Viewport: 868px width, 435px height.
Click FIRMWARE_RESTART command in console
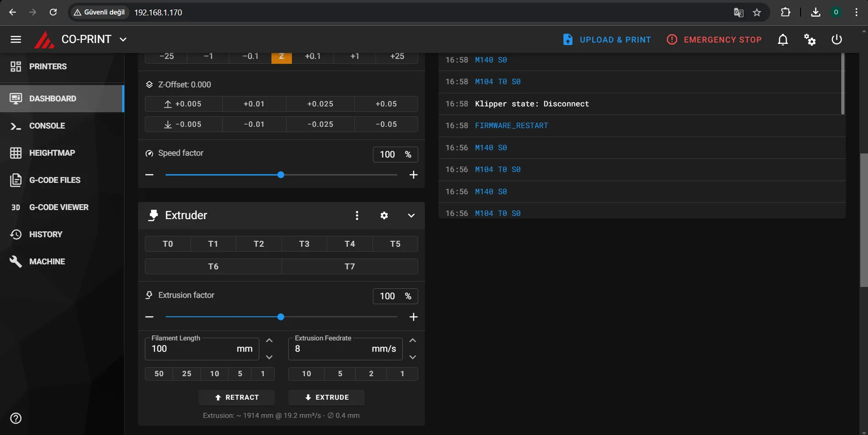(511, 125)
